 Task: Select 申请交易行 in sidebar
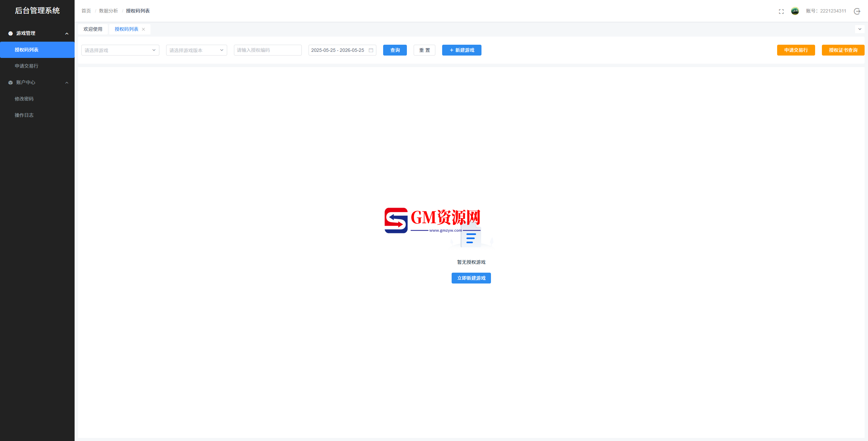[37, 66]
